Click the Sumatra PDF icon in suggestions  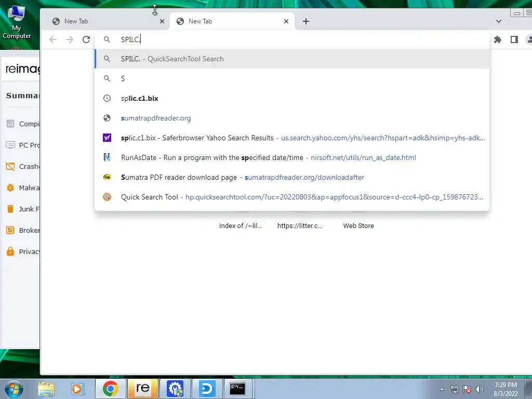(107, 177)
